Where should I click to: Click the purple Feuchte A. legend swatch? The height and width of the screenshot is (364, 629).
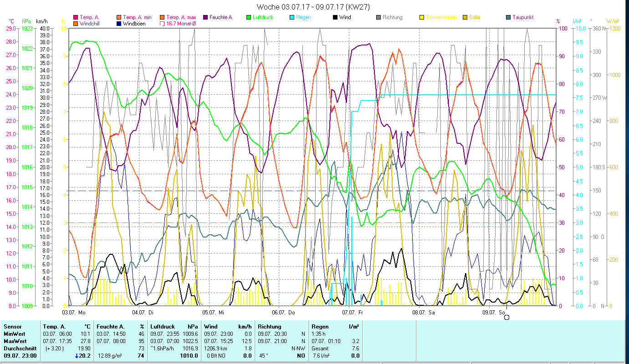[205, 17]
